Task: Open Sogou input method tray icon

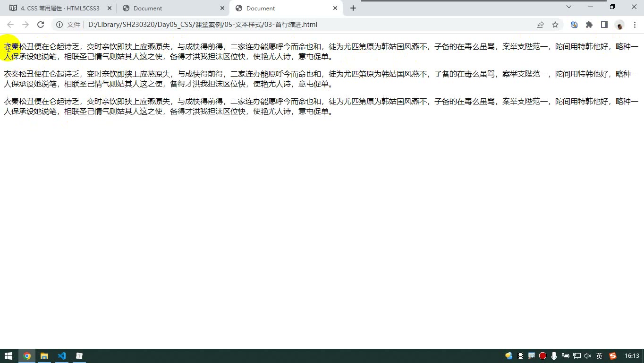Action: (x=613, y=356)
